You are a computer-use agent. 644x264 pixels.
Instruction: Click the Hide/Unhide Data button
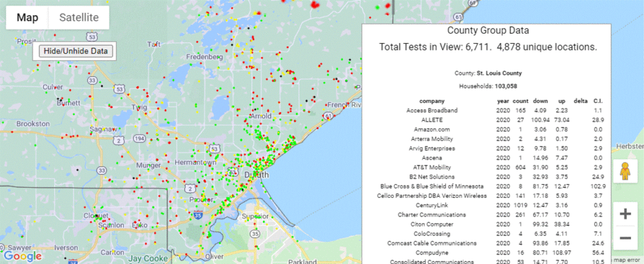(x=76, y=51)
